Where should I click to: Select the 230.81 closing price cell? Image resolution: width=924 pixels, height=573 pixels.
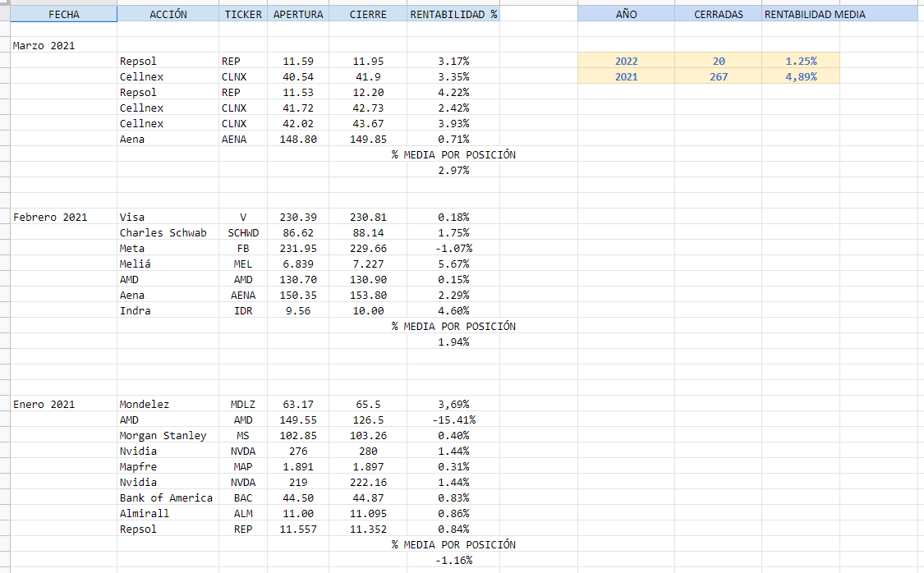(368, 218)
